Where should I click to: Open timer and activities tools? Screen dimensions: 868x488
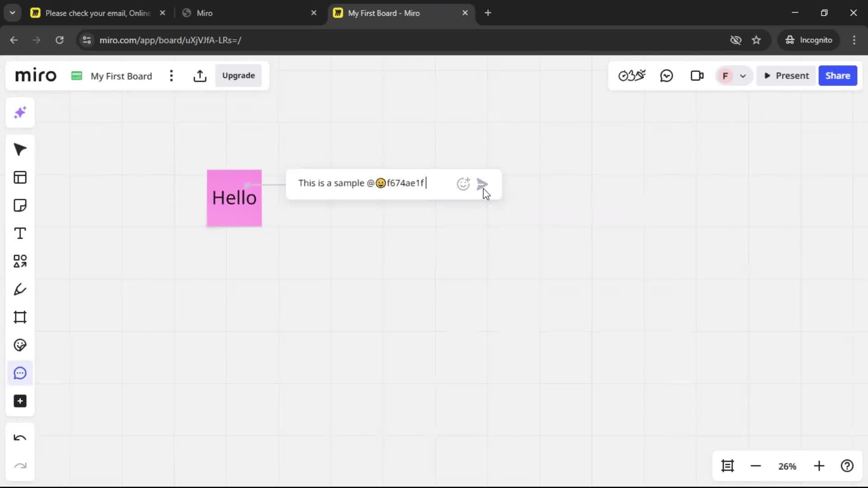tap(632, 75)
